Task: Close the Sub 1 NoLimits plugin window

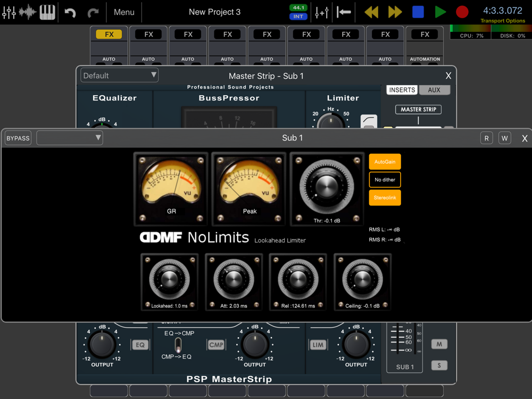Action: point(525,138)
